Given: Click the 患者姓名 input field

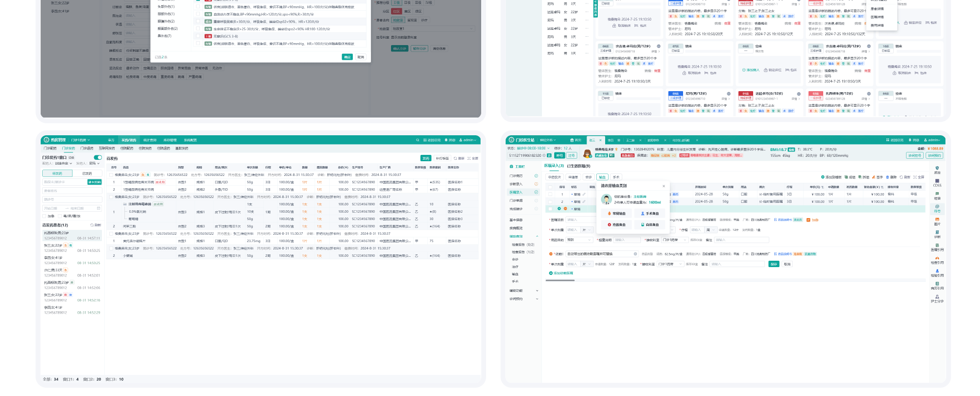Looking at the screenshot, I should [x=72, y=191].
